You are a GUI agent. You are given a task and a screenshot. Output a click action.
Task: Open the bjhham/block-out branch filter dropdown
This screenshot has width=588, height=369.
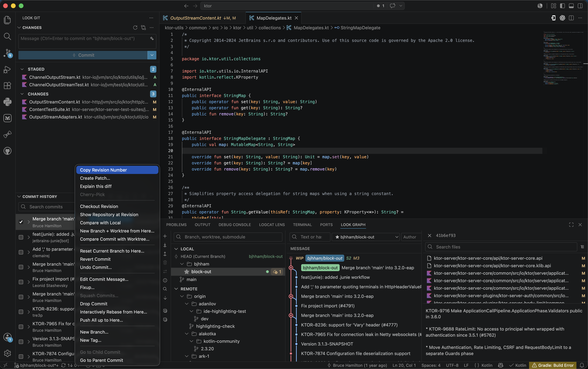[366, 237]
